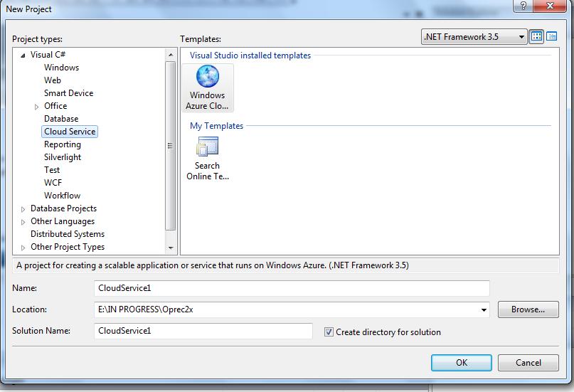
Task: Select the Database project type
Action: (60, 119)
